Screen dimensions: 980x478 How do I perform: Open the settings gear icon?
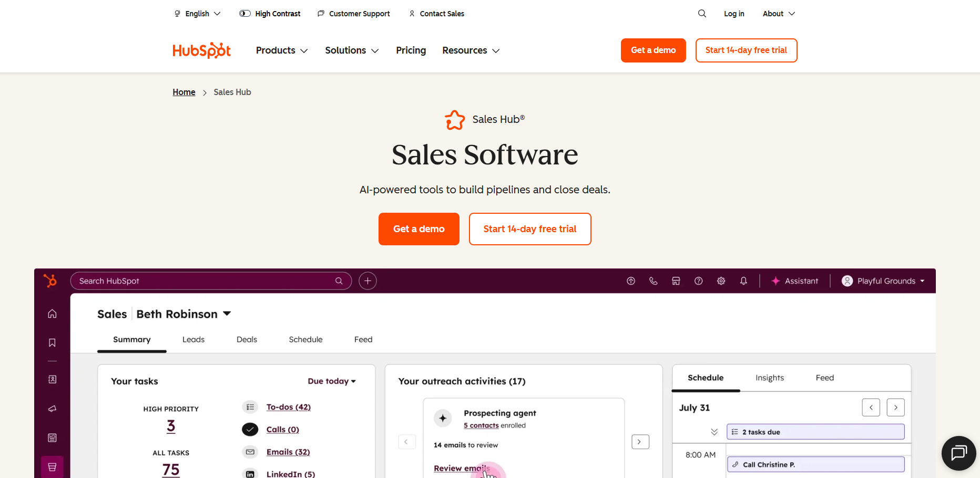[721, 281]
